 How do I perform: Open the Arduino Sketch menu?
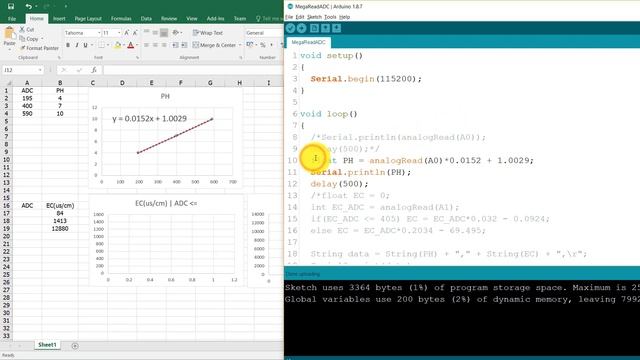(x=314, y=17)
